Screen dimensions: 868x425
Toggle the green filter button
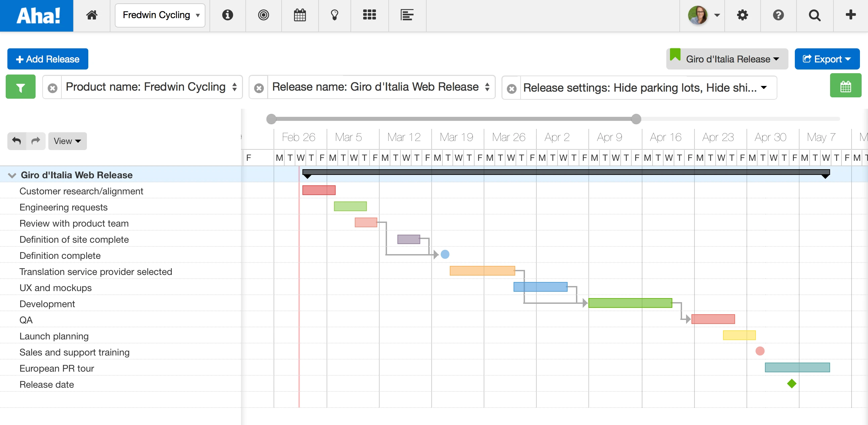coord(20,87)
